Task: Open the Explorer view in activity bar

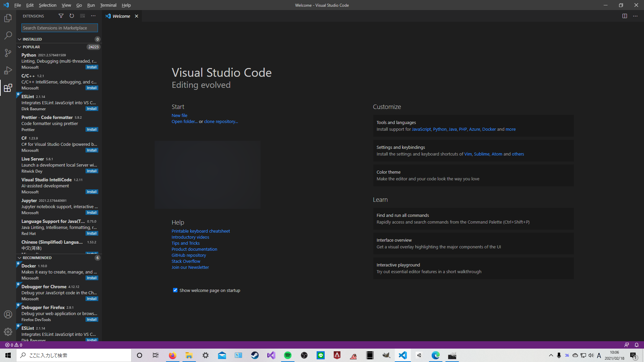Action: tap(8, 18)
